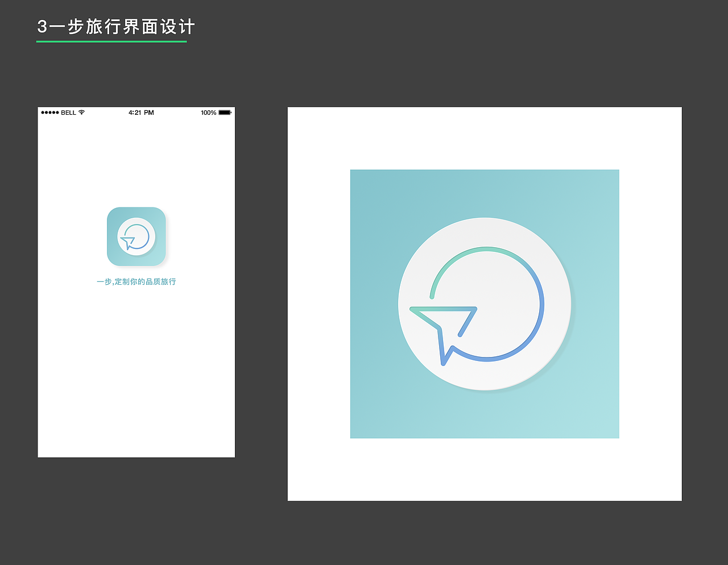Click the battery icon at top right
This screenshot has height=565, width=728.
pyautogui.click(x=226, y=113)
